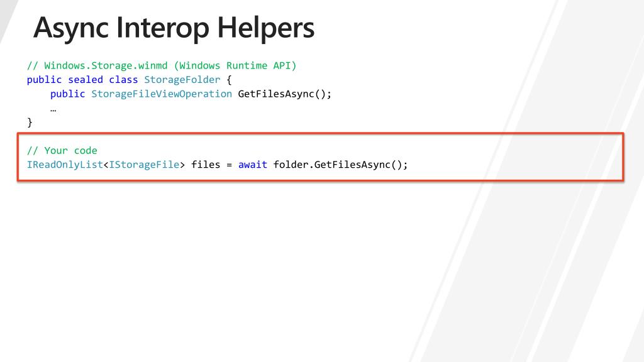Click the type name "StorageFolder"
The height and width of the screenshot is (362, 644).
click(182, 80)
